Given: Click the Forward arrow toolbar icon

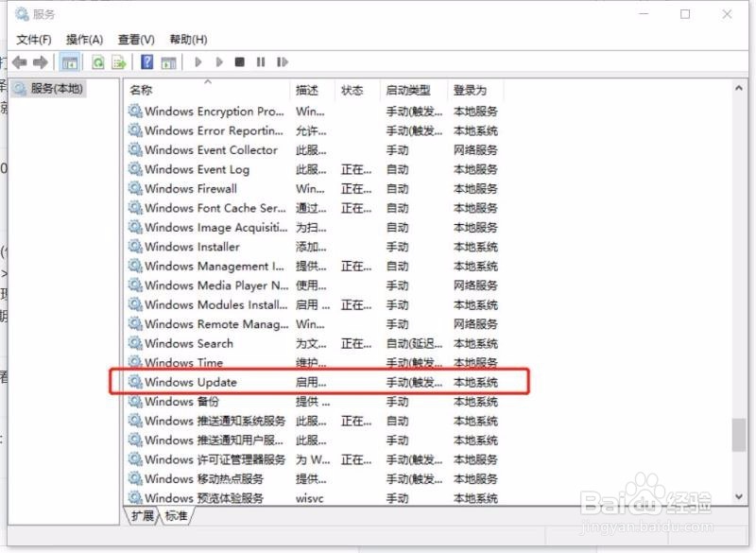Looking at the screenshot, I should [x=41, y=62].
